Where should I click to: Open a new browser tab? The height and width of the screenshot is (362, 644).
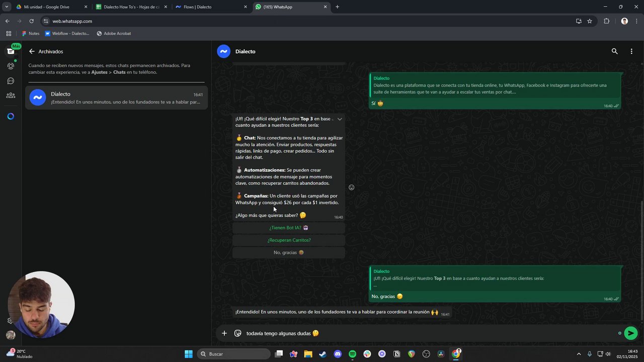point(337,7)
